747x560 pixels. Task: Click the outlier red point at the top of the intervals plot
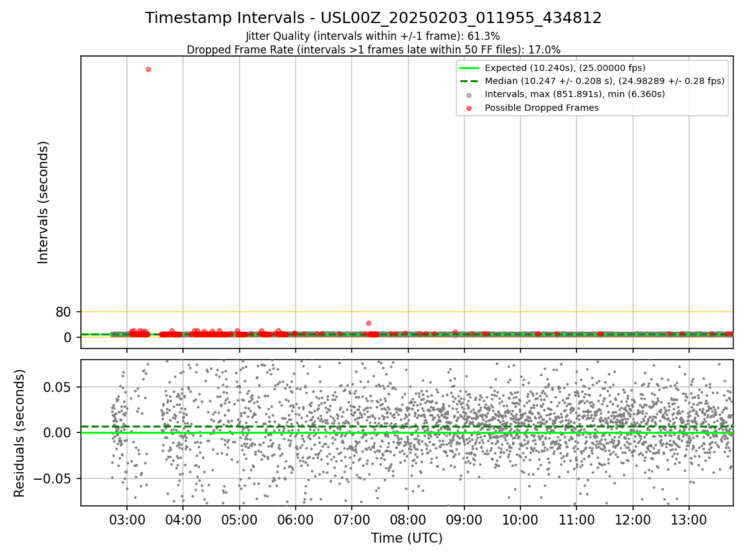pos(148,69)
